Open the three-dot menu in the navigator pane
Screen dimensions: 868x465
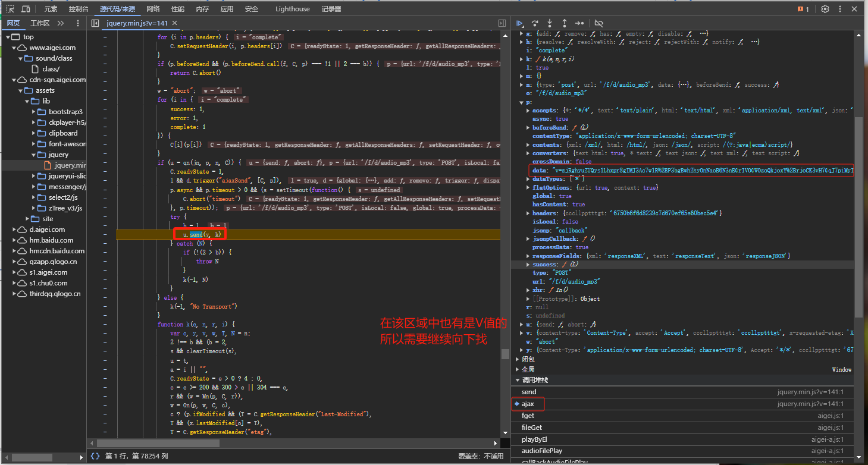click(78, 23)
